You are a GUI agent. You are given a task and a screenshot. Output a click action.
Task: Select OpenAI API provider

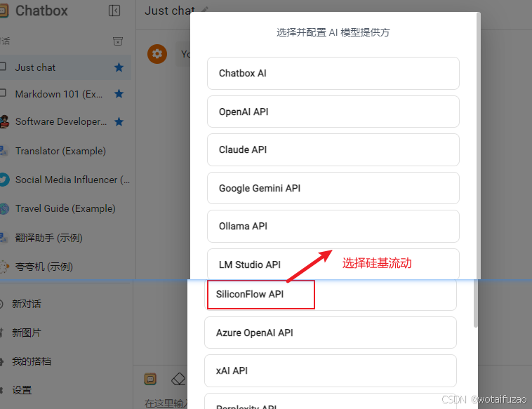tap(333, 112)
